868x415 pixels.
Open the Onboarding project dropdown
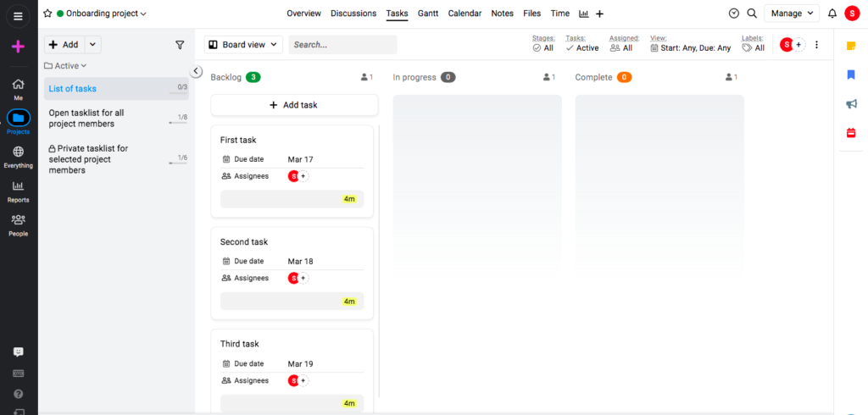click(x=106, y=14)
